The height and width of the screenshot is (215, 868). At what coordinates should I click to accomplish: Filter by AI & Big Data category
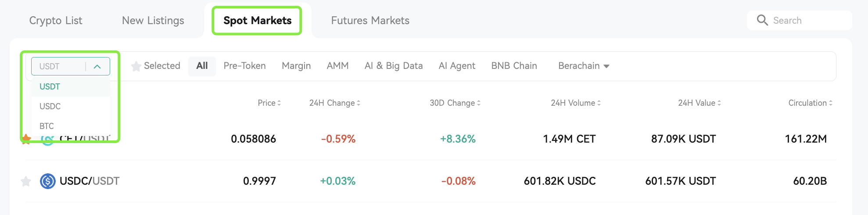point(394,66)
